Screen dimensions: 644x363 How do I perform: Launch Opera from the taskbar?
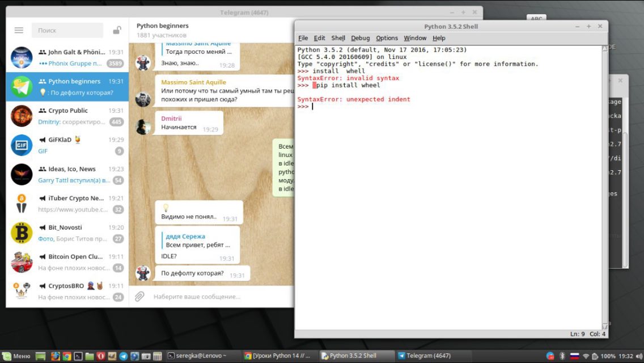(101, 356)
